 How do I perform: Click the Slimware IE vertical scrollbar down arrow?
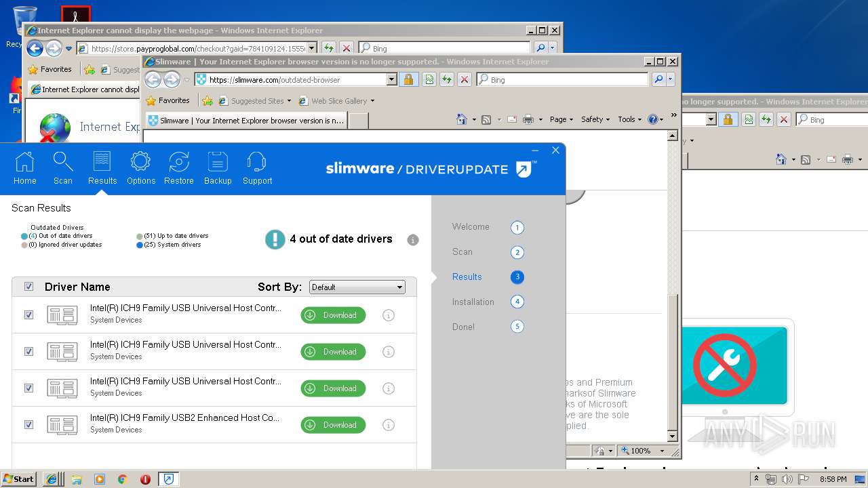pos(673,436)
